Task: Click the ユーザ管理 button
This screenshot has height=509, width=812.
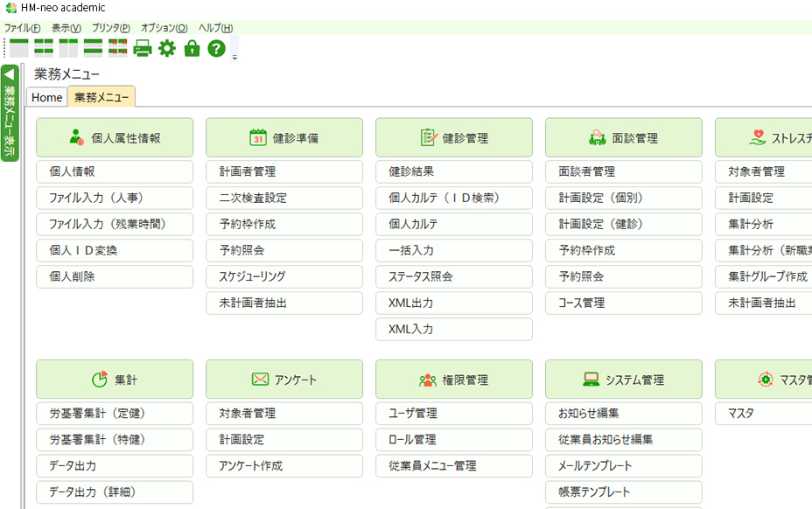Action: click(x=453, y=413)
